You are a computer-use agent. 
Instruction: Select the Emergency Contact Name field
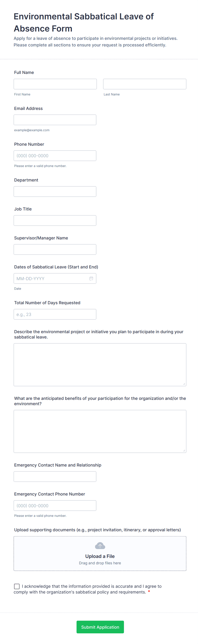[55, 477]
